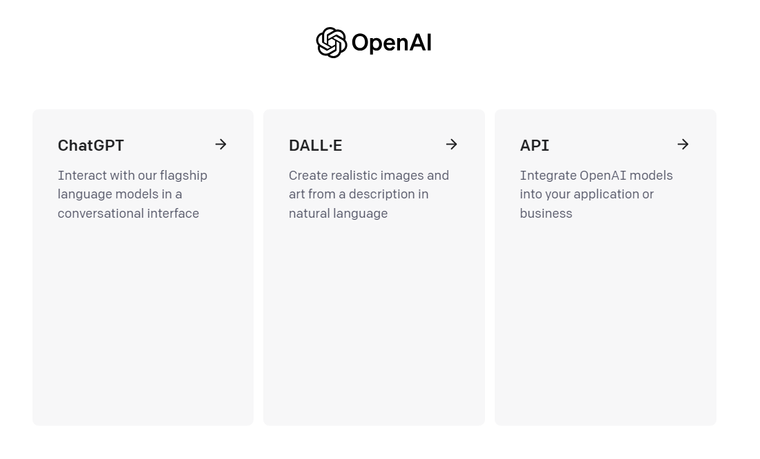760x459 pixels.
Task: Click the API card description paragraph
Action: 596,194
